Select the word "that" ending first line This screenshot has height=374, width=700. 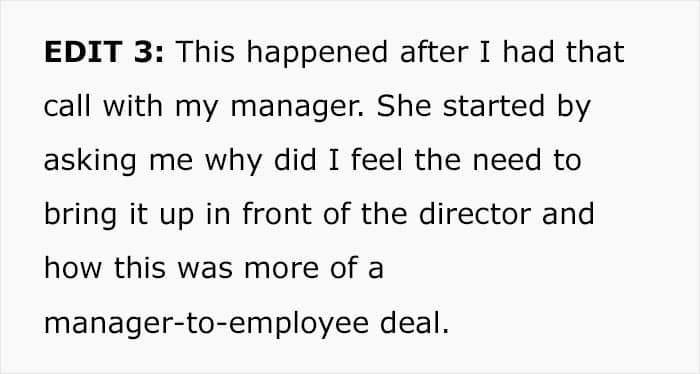coord(595,52)
